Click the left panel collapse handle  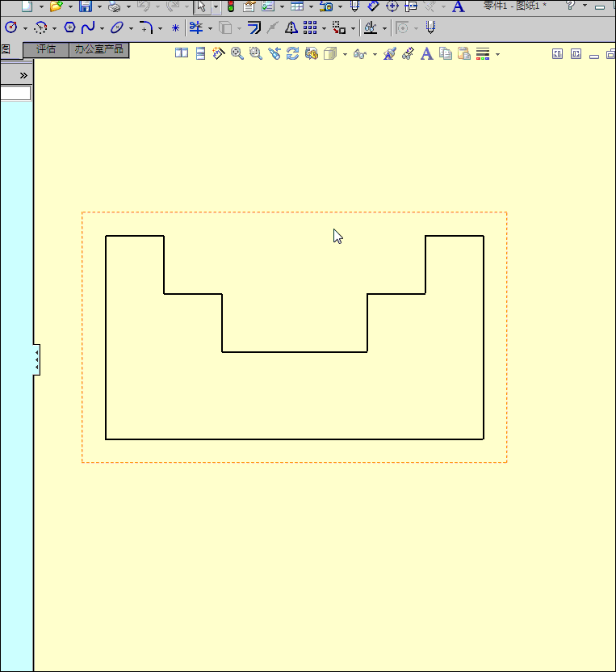(x=37, y=359)
